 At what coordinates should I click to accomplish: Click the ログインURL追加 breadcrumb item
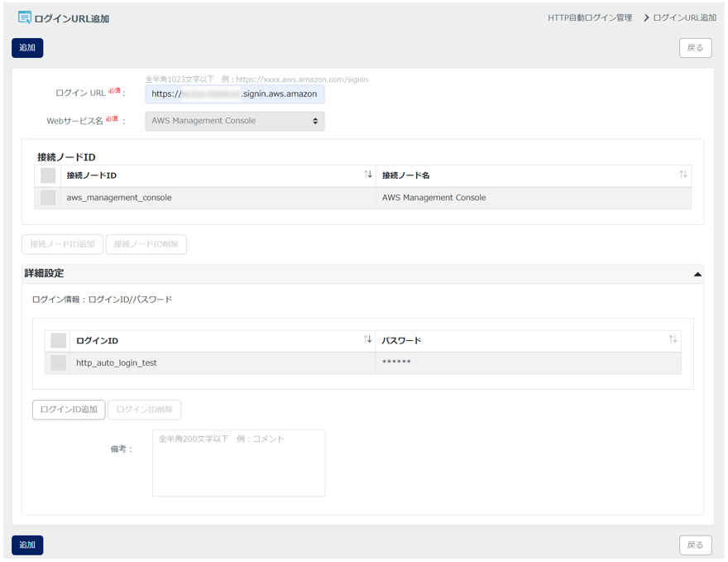click(684, 17)
